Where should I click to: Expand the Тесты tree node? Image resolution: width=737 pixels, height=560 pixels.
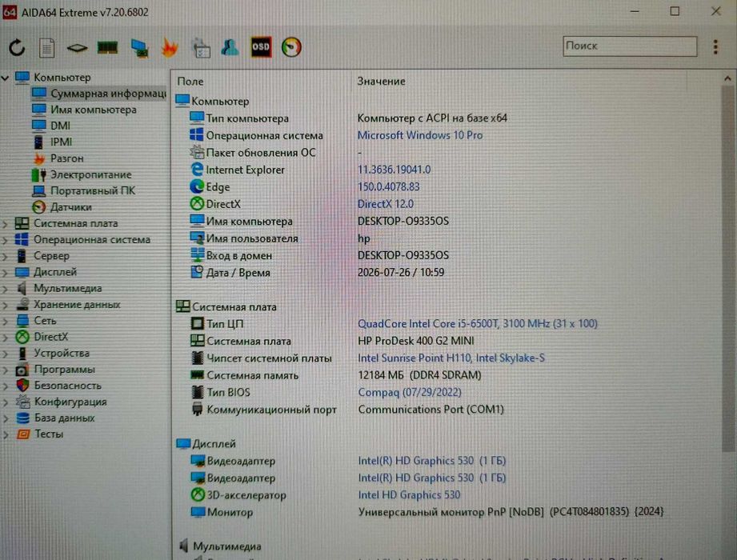[x=5, y=434]
